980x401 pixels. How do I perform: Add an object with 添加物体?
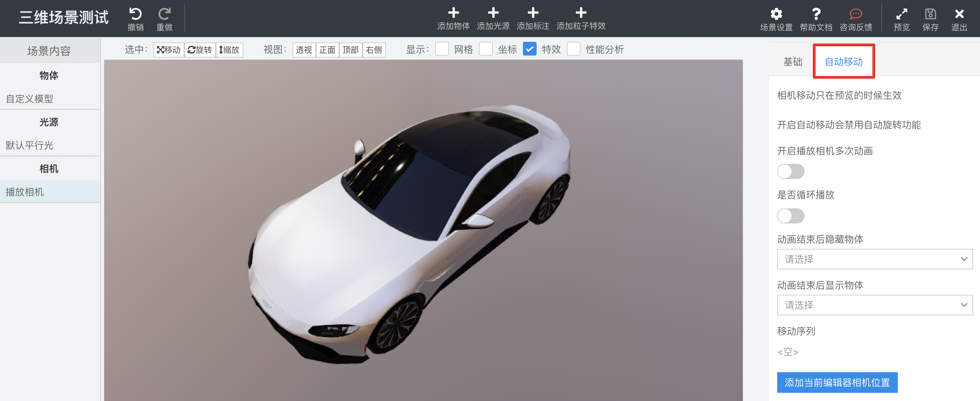453,19
